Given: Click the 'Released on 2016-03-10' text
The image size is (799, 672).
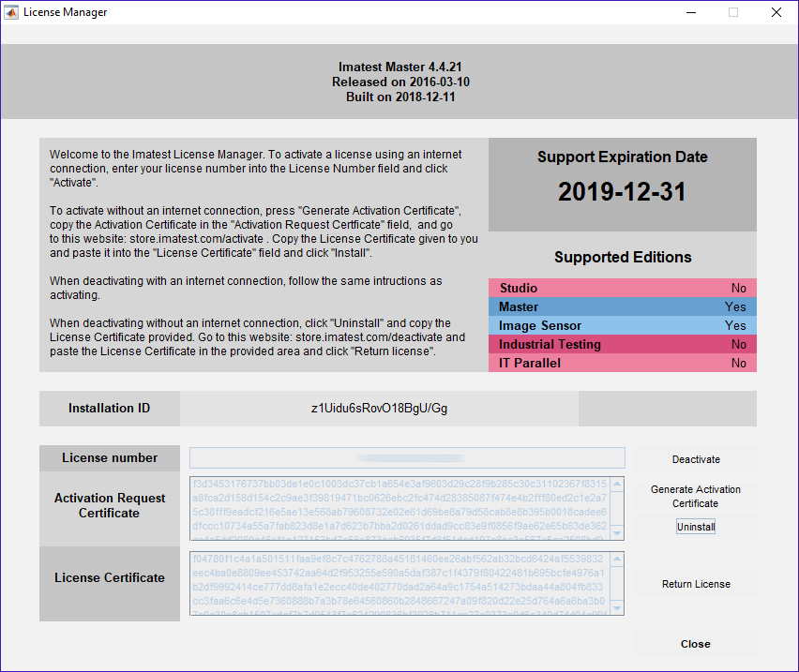Looking at the screenshot, I should 400,82.
